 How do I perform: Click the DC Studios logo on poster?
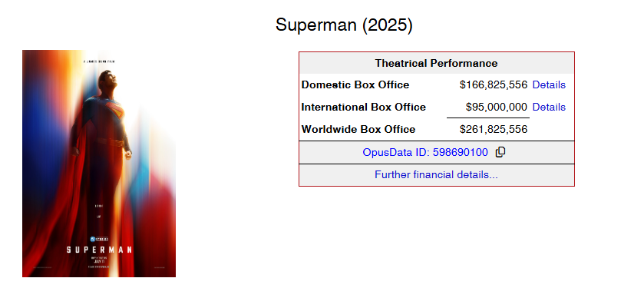pyautogui.click(x=99, y=239)
